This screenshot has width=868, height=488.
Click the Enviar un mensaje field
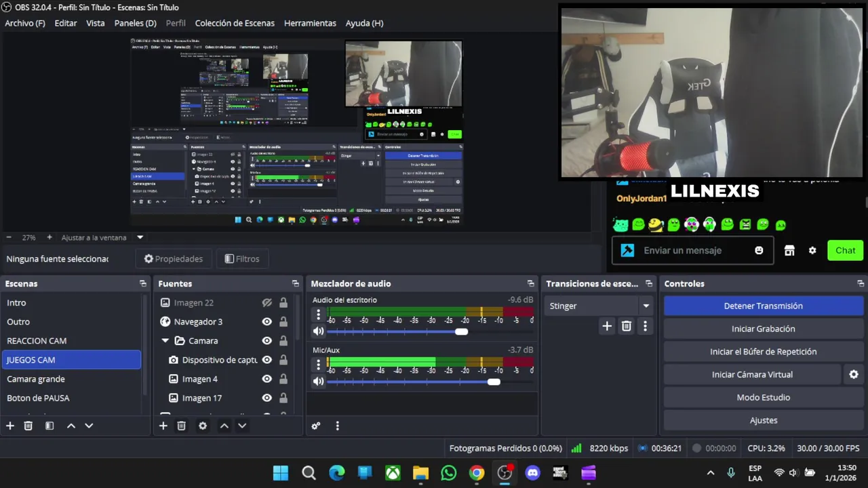(x=692, y=250)
